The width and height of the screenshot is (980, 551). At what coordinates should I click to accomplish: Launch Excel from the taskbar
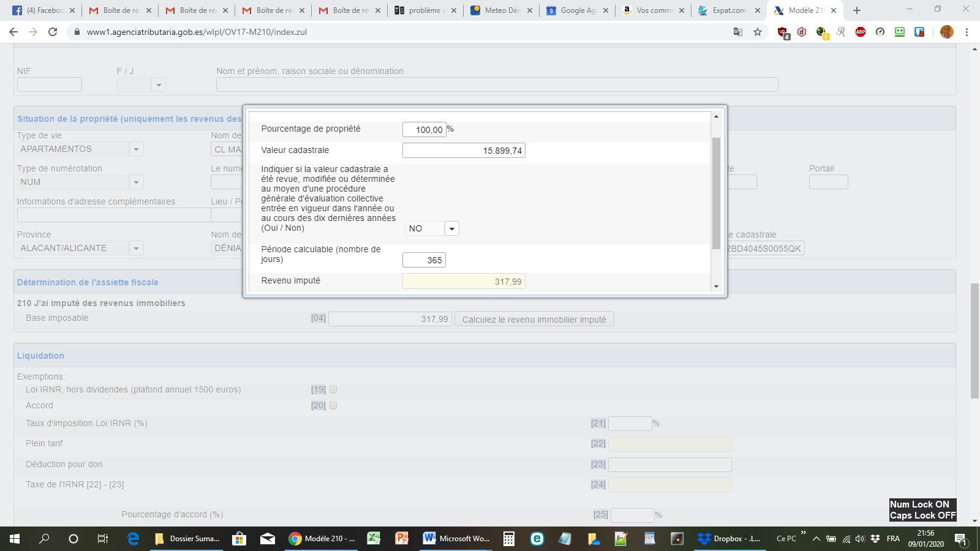[x=374, y=539]
